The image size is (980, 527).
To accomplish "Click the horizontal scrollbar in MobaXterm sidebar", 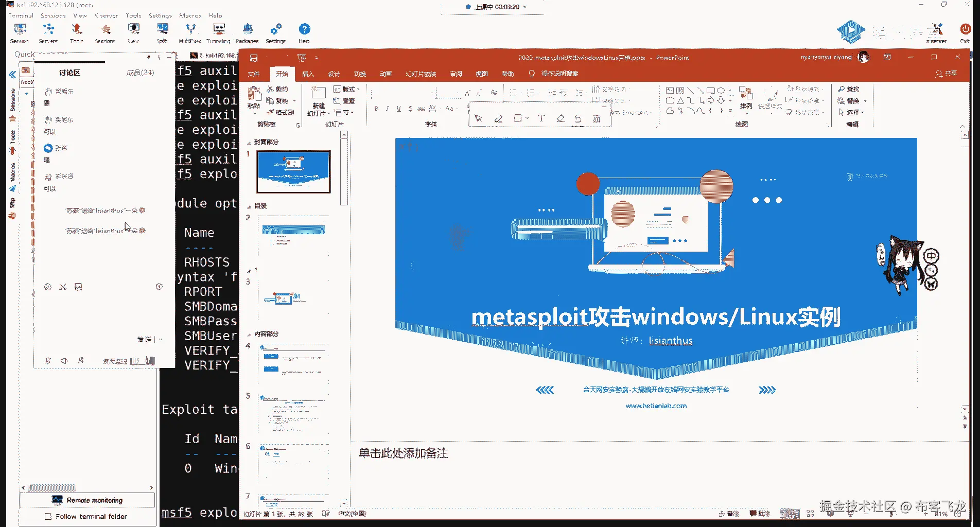I will [52, 487].
